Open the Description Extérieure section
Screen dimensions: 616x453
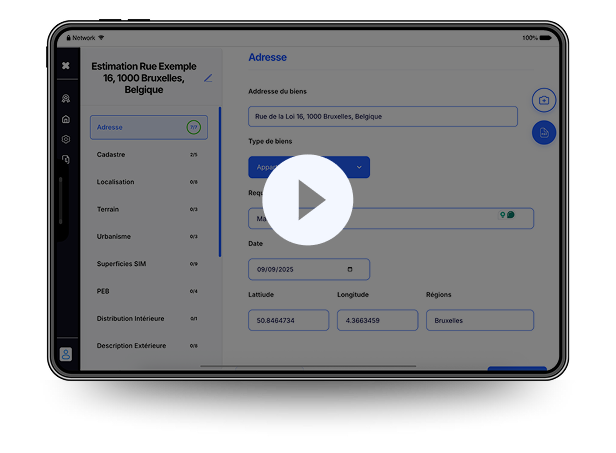(148, 346)
